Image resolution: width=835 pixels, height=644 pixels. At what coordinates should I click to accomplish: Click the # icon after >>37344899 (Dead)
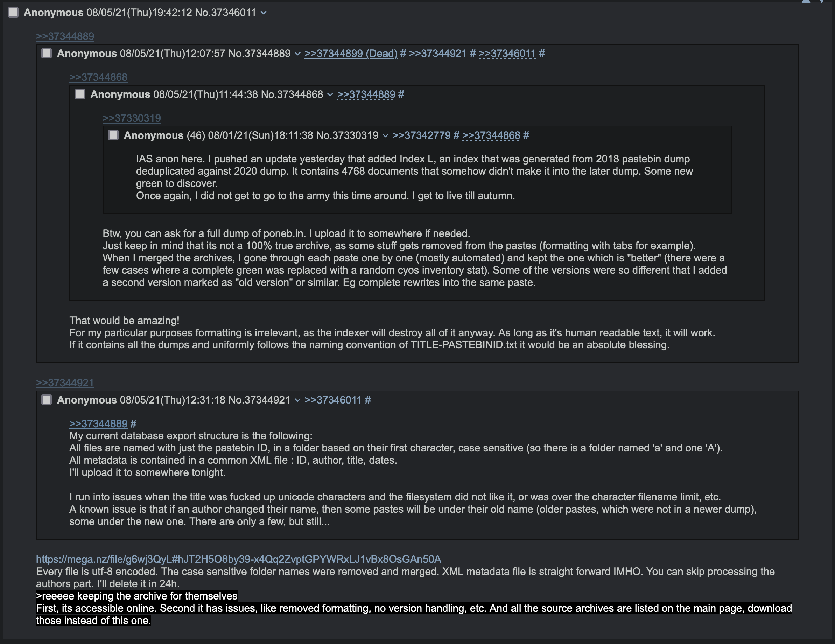point(403,54)
